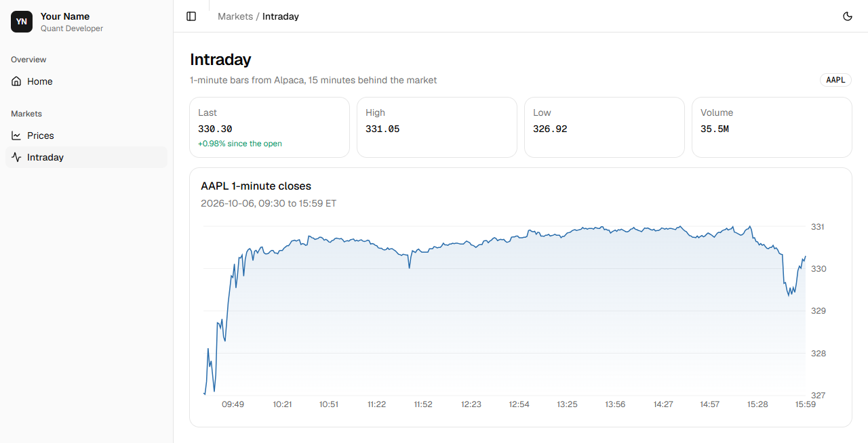Click the 09:49 x-axis label
This screenshot has height=443, width=868.
click(233, 404)
